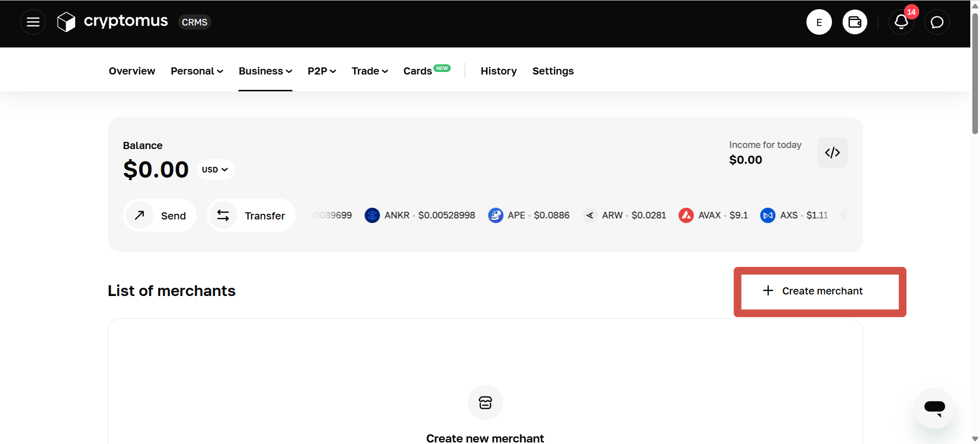Screen dimensions: 980x444
Task: Open the History tab
Action: (x=498, y=71)
